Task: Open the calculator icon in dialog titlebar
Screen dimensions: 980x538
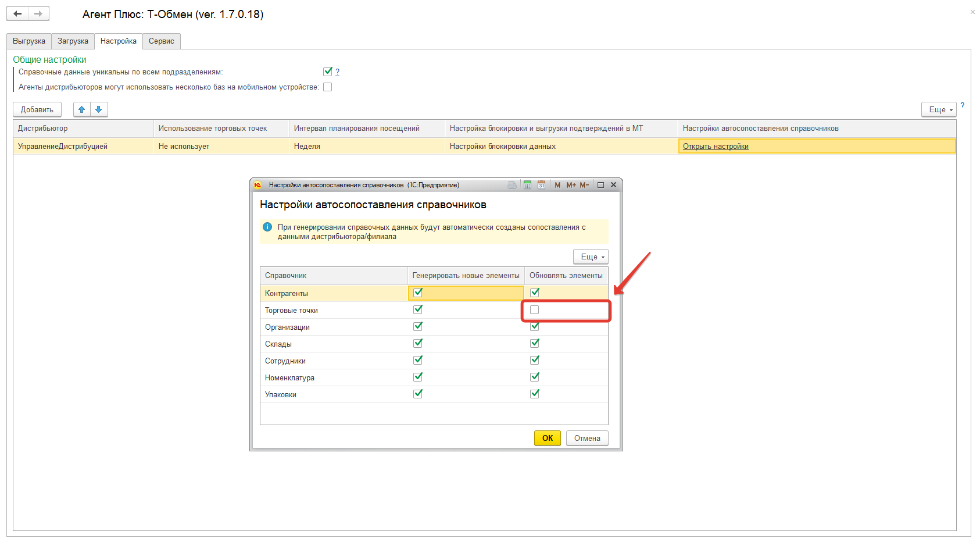Action: [527, 185]
